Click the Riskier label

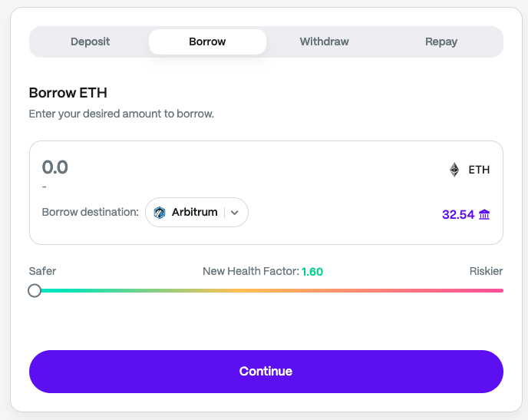coord(486,271)
